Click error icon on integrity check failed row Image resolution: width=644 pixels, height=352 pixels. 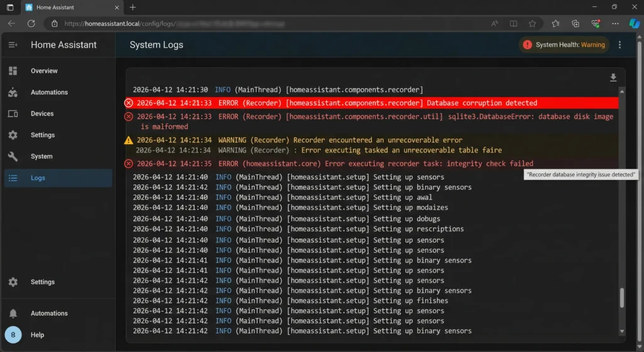click(128, 164)
